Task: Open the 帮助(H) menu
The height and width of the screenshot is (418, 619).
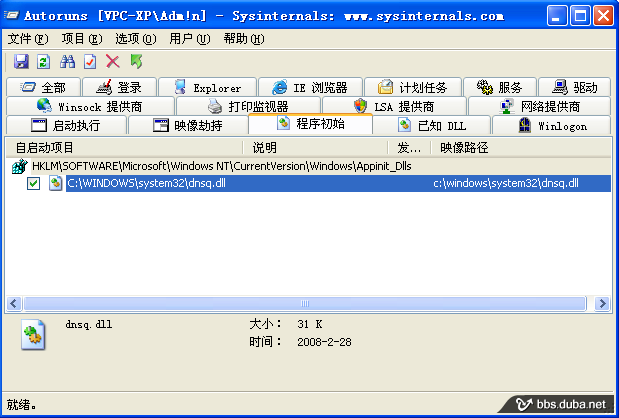Action: pos(244,39)
